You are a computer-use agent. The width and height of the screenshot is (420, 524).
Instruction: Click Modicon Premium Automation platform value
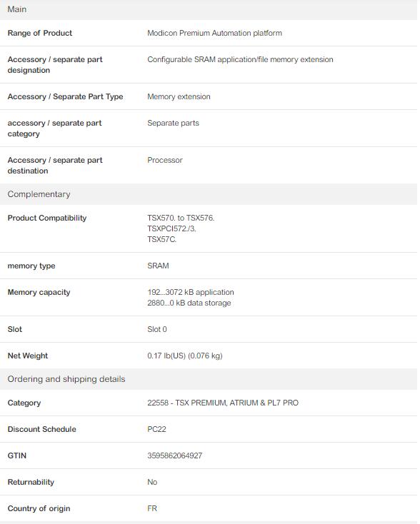click(x=215, y=33)
